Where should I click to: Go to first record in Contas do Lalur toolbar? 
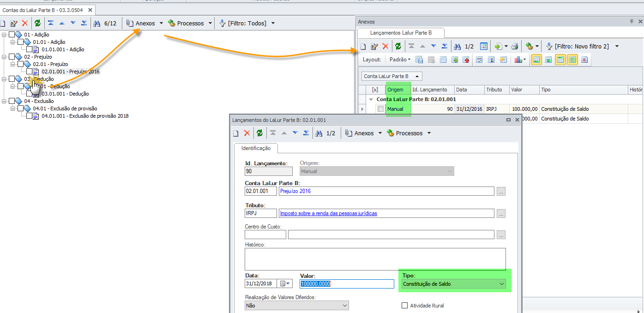(x=51, y=23)
